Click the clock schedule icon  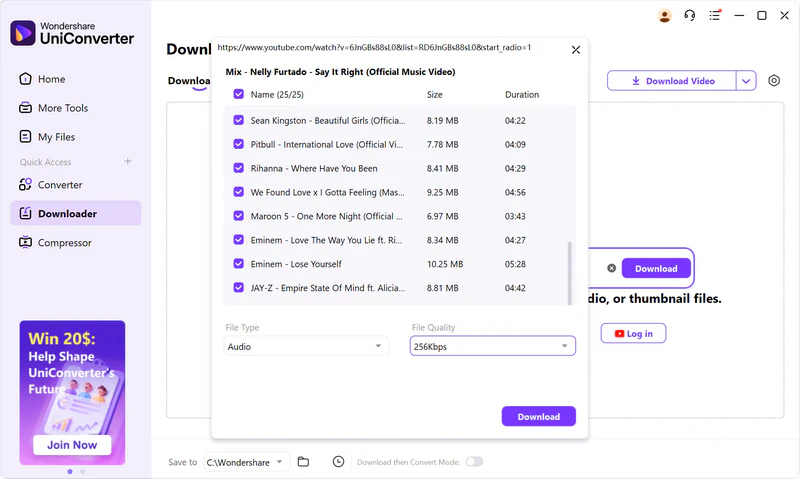338,461
